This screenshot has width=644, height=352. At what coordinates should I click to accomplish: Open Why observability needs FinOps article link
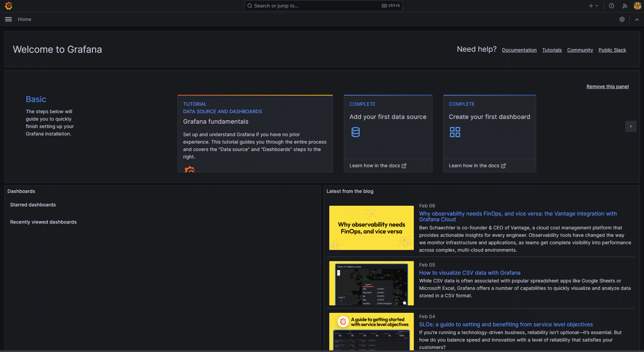(x=518, y=217)
